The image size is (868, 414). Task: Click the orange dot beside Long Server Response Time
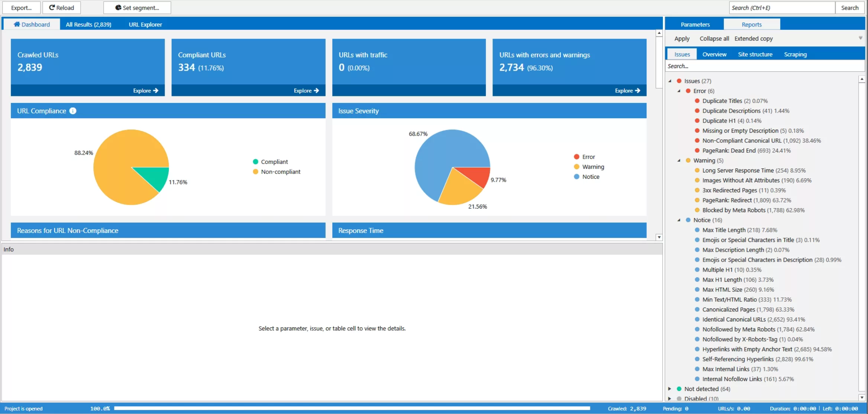pos(697,170)
